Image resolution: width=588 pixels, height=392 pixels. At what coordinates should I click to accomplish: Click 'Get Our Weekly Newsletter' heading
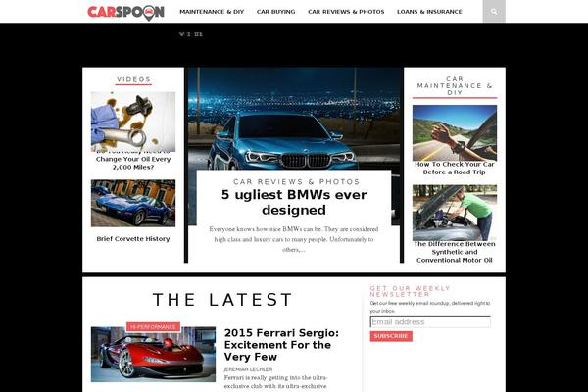point(410,291)
